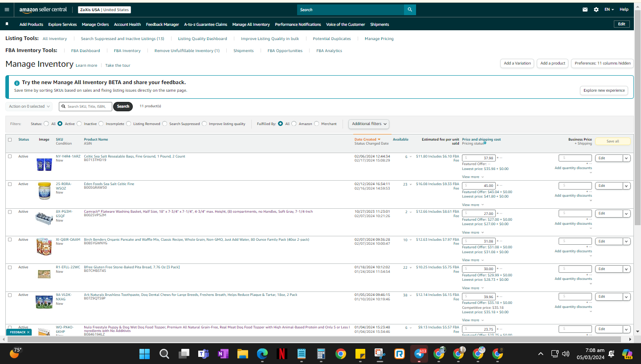This screenshot has height=364, width=641.
Task: Open the Ark Naturals Toothpaste product image
Action: pos(44,302)
